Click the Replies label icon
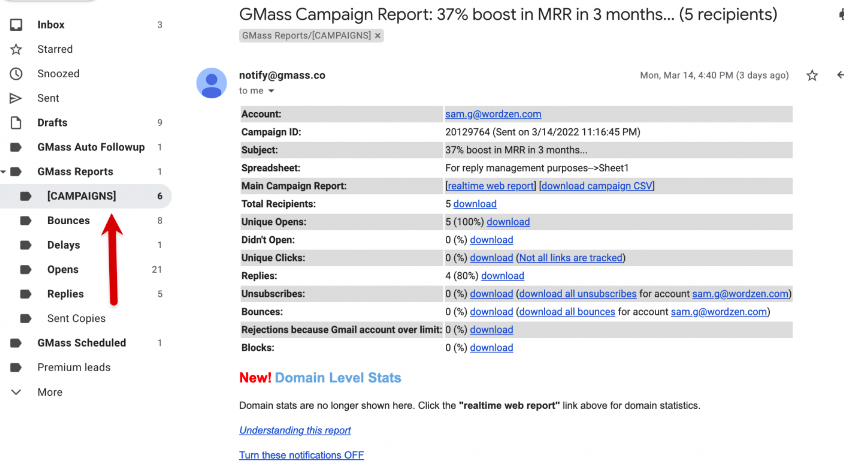Viewport: 844px width, 469px height. click(x=26, y=294)
